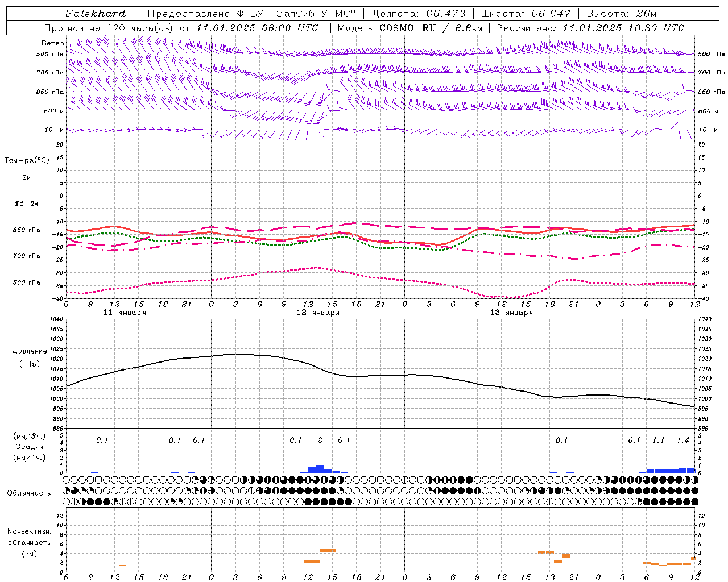Image resolution: width=728 pixels, height=582 pixels.
Task: Click the 'Осадки' precipitation panel label
Action: [x=29, y=447]
